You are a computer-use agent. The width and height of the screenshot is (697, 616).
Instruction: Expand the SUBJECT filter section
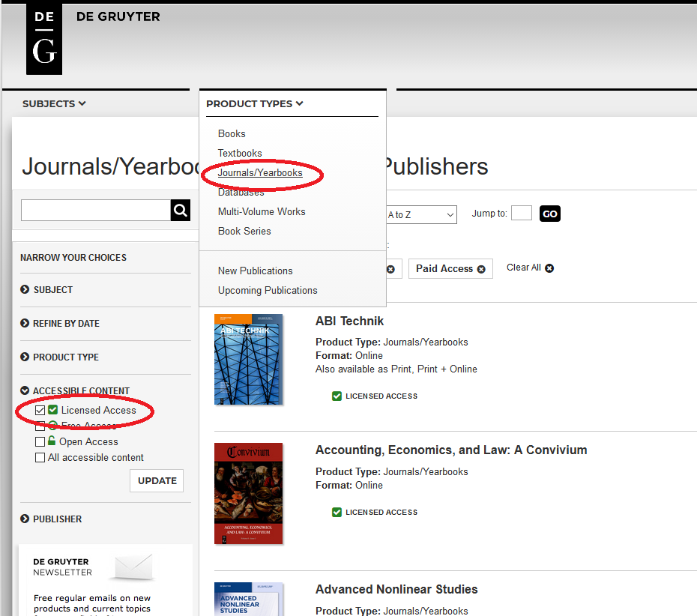46,290
